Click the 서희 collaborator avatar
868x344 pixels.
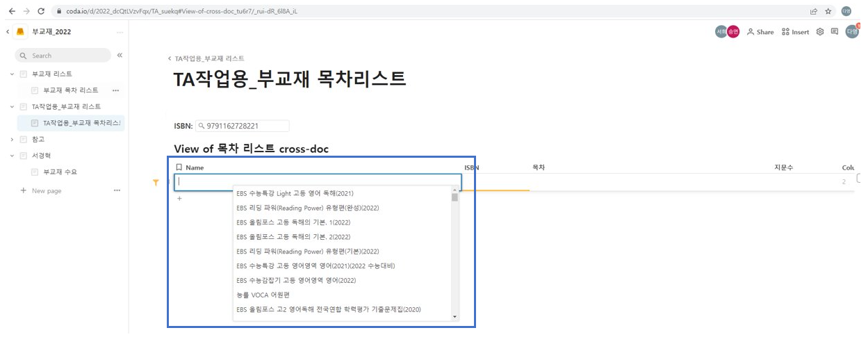pos(721,31)
